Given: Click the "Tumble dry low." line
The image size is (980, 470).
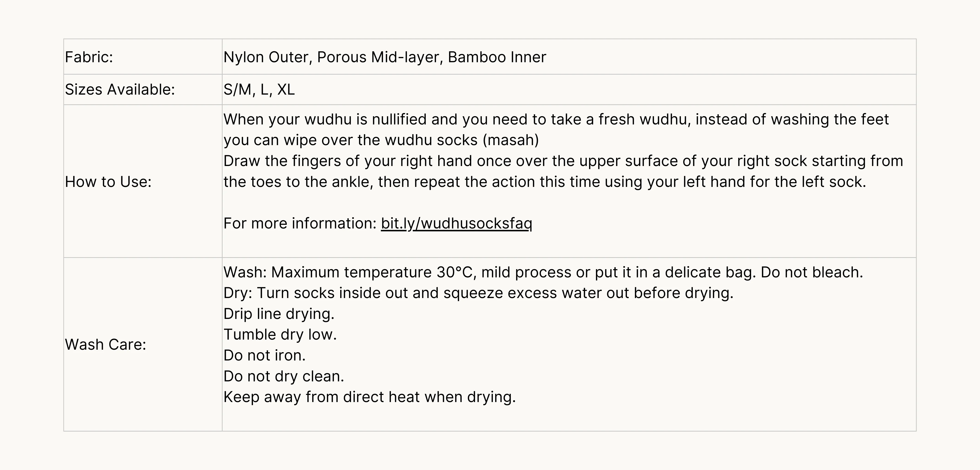Looking at the screenshot, I should click(x=280, y=335).
